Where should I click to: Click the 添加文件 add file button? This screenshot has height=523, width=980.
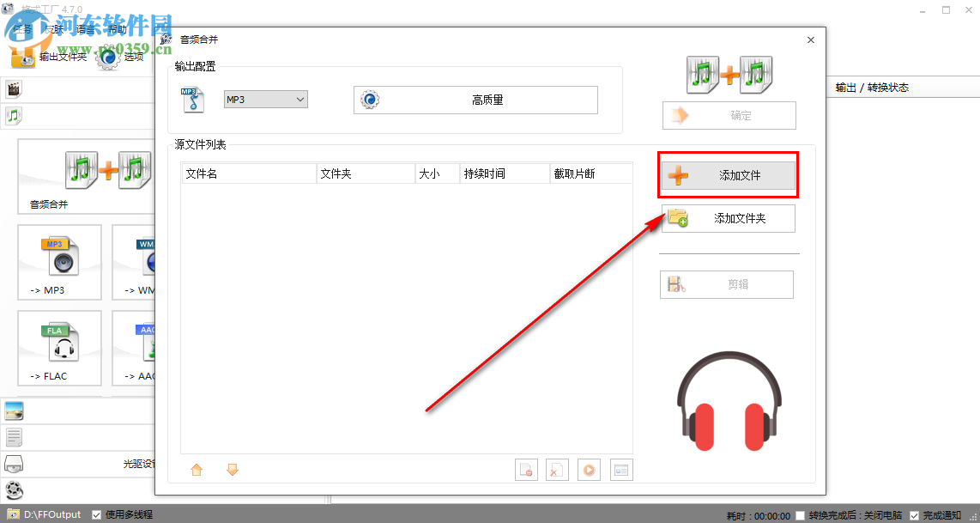click(728, 174)
